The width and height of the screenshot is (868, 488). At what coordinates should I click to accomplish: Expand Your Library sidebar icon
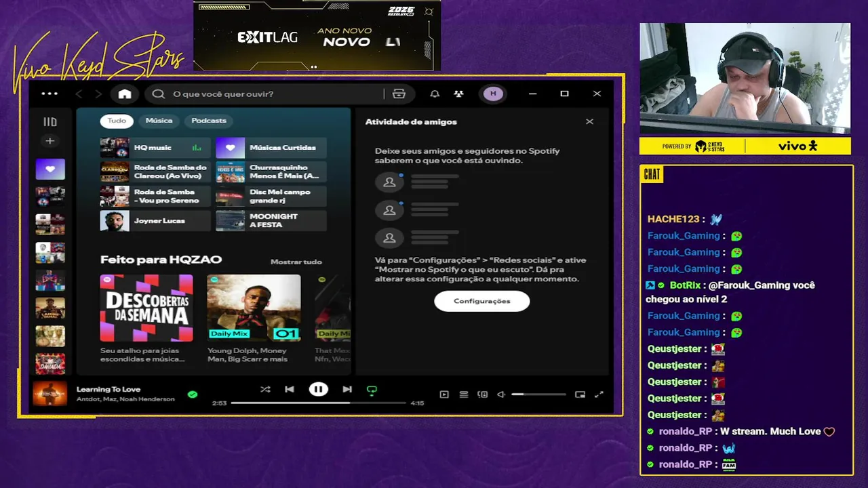point(50,122)
